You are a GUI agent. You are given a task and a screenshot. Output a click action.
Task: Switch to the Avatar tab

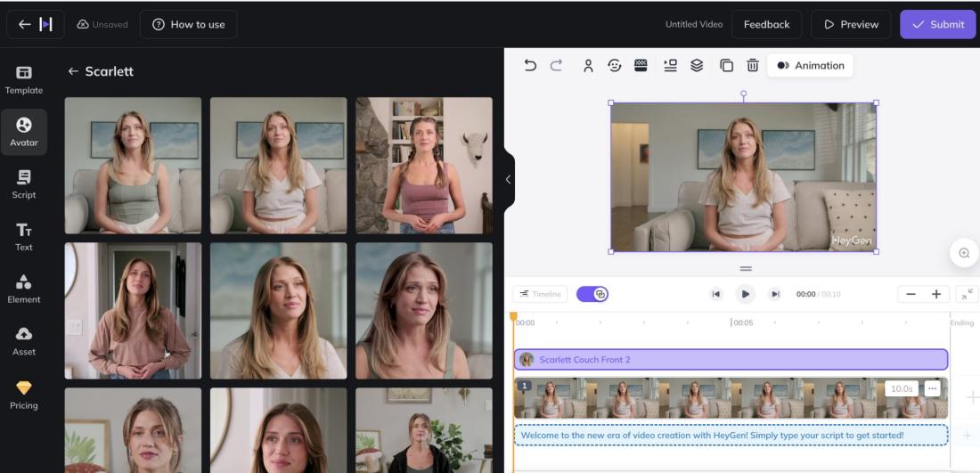[x=24, y=132]
